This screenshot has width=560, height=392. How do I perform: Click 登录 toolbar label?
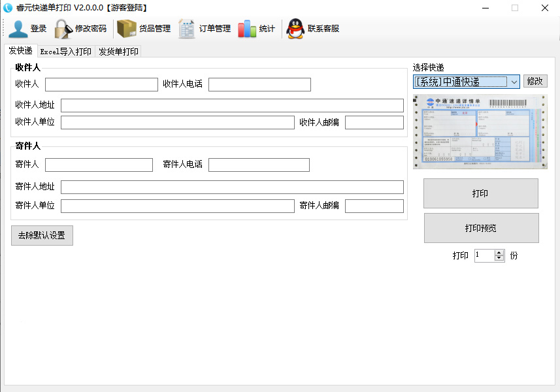pyautogui.click(x=39, y=29)
